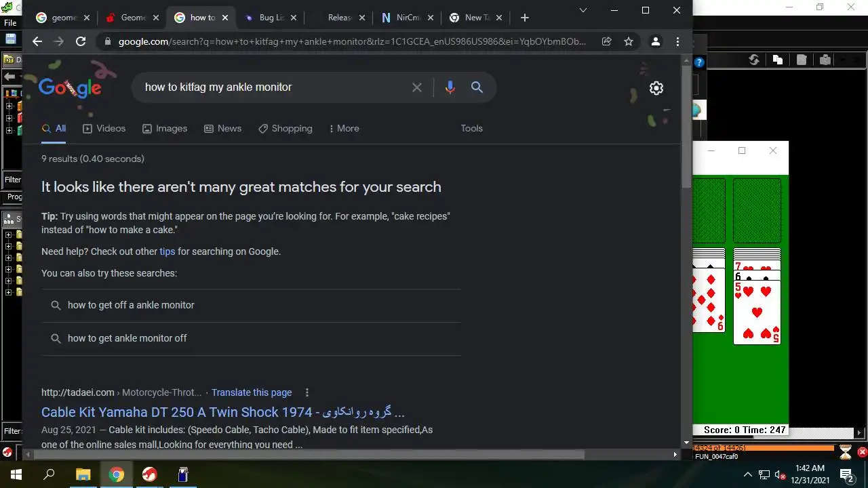Viewport: 868px width, 488px height.
Task: Go back to the previous page in Chrome
Action: pyautogui.click(x=37, y=41)
